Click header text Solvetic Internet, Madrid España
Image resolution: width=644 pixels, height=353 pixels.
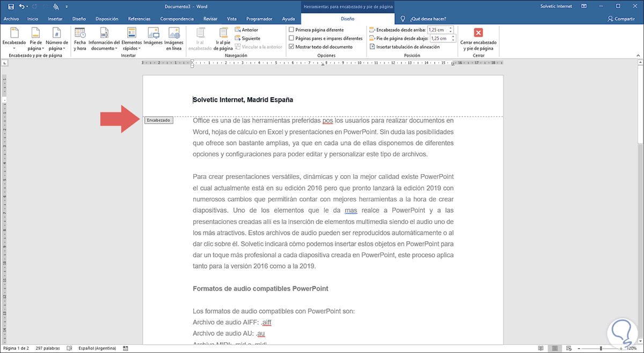click(x=243, y=100)
